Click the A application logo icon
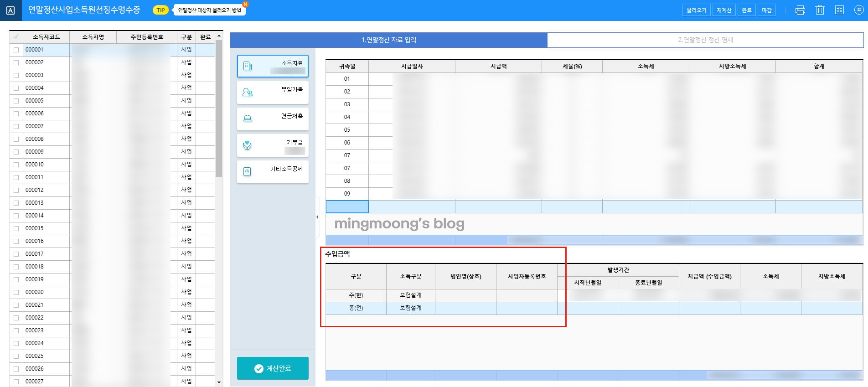This screenshot has width=868, height=387. coord(10,10)
